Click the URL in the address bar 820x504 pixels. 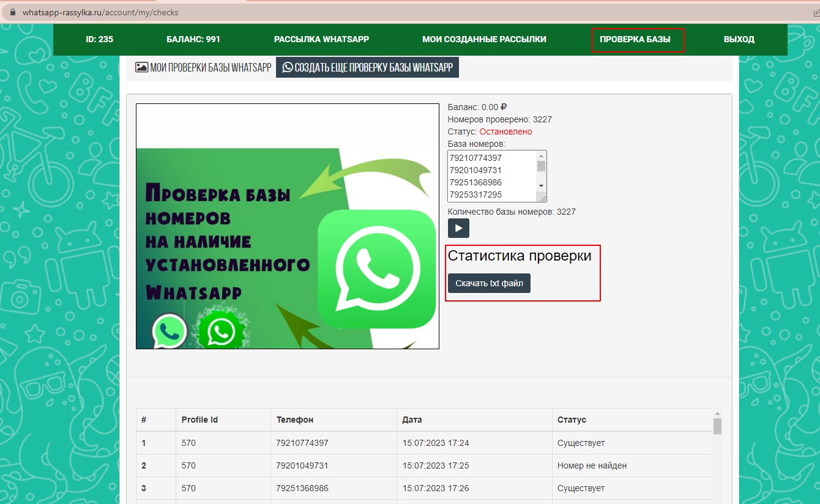100,12
